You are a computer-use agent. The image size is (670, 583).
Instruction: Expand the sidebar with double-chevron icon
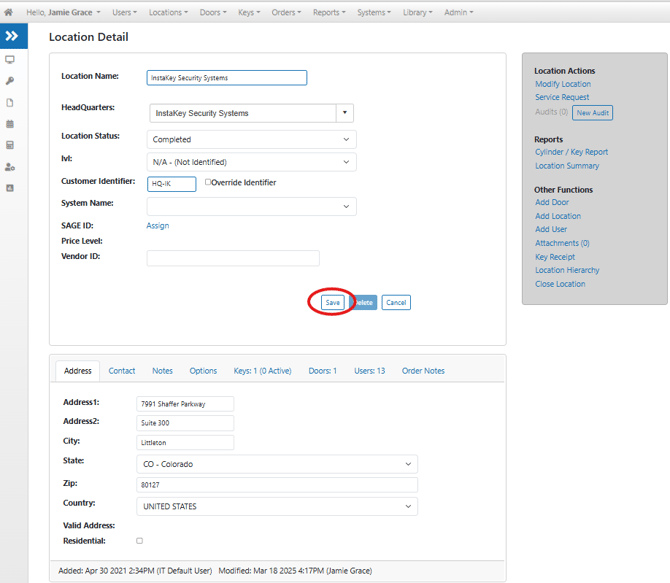(12, 36)
